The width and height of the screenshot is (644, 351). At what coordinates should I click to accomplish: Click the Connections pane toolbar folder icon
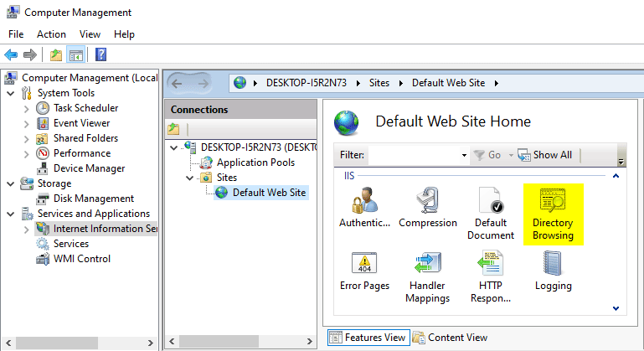click(x=173, y=129)
